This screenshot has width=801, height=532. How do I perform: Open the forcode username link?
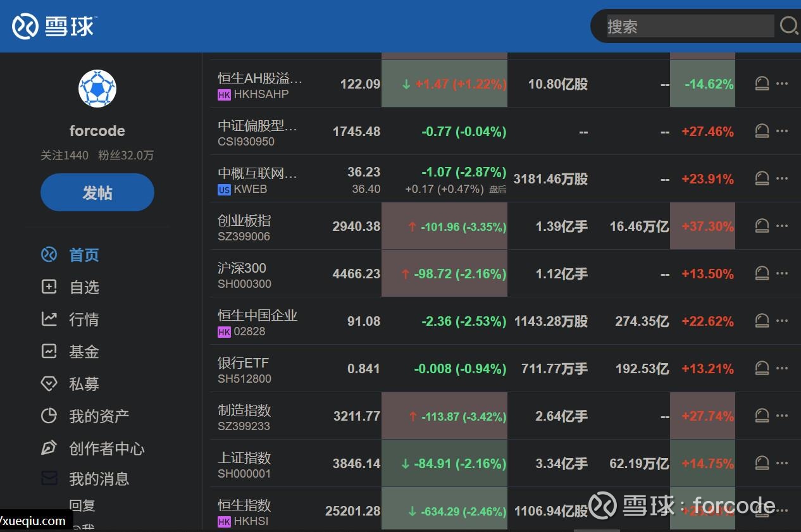click(x=97, y=131)
